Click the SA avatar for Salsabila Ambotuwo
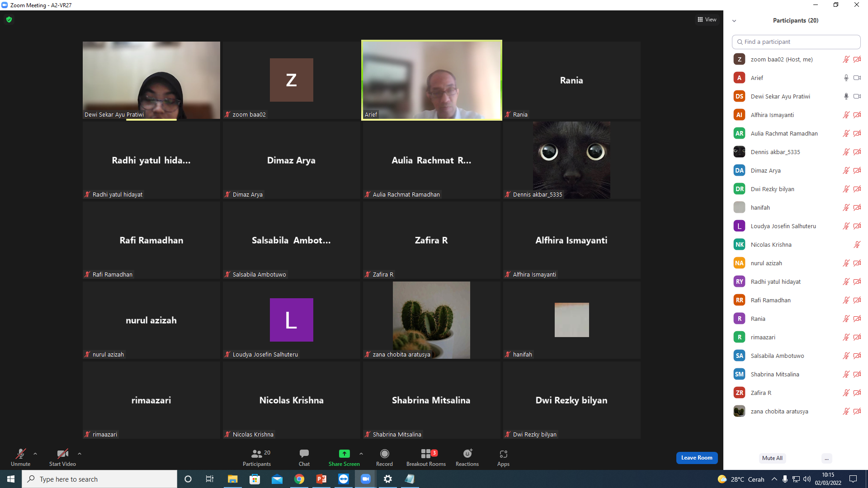 [739, 356]
